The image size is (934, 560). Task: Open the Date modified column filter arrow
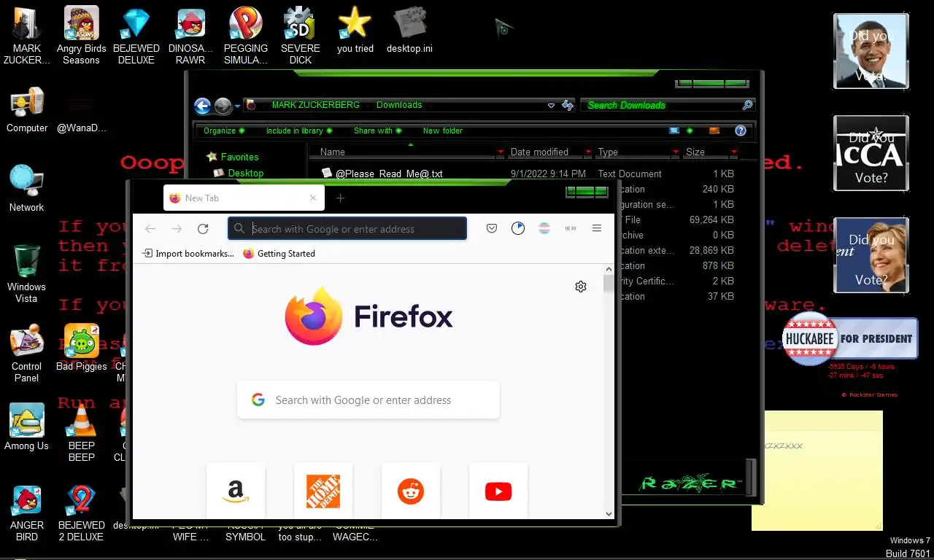[x=587, y=152]
